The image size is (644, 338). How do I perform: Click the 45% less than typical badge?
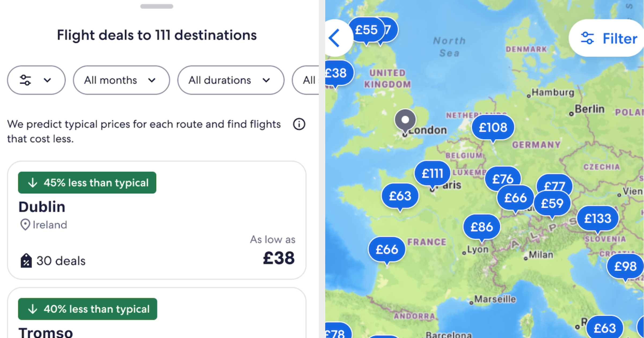87,183
